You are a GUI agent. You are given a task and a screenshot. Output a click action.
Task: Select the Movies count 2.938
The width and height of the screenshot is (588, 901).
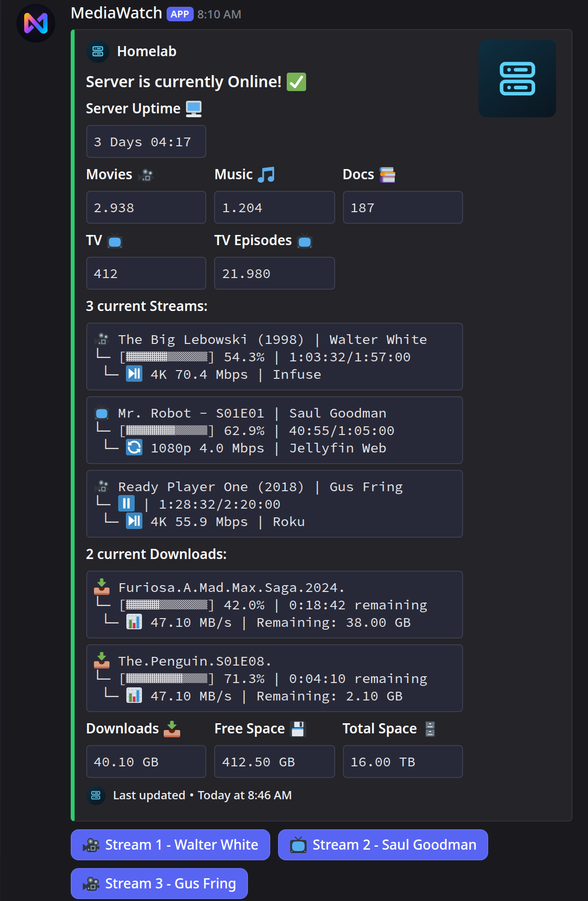click(x=114, y=208)
